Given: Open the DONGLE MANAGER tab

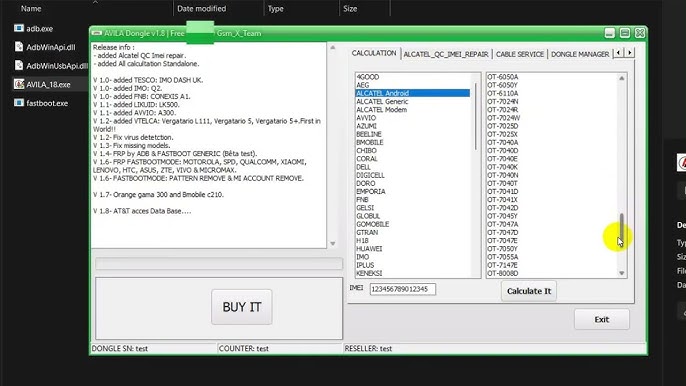Looking at the screenshot, I should 580,54.
